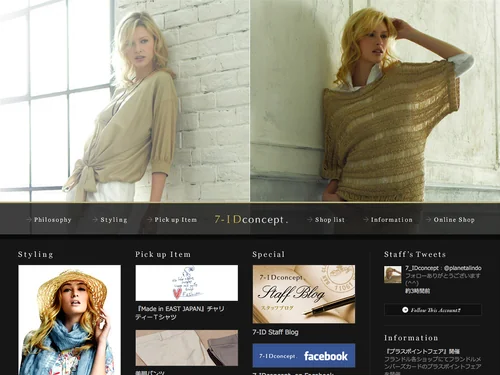Image resolution: width=500 pixels, height=375 pixels.
Task: Open the charity T-shirt heart thumbnail
Action: 187,283
